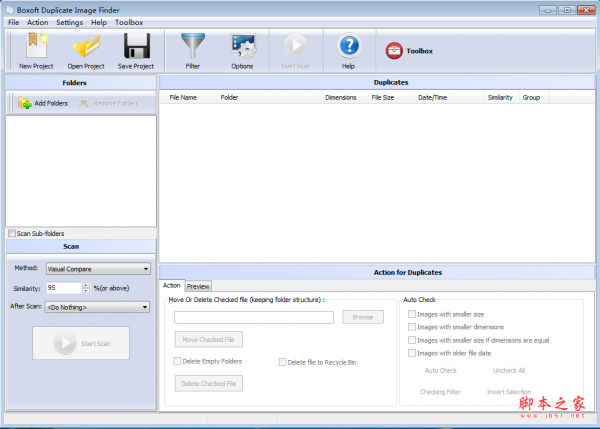Click Delete Checked File button

tap(209, 383)
